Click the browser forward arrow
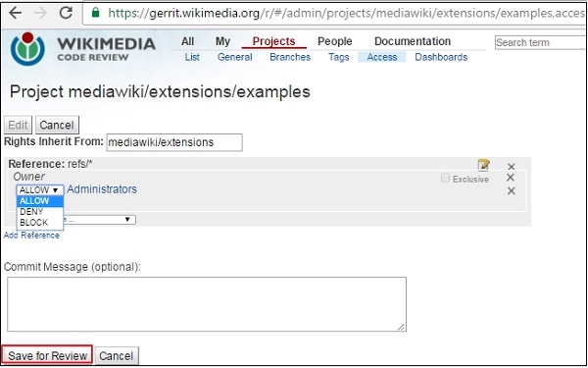 pos(40,13)
